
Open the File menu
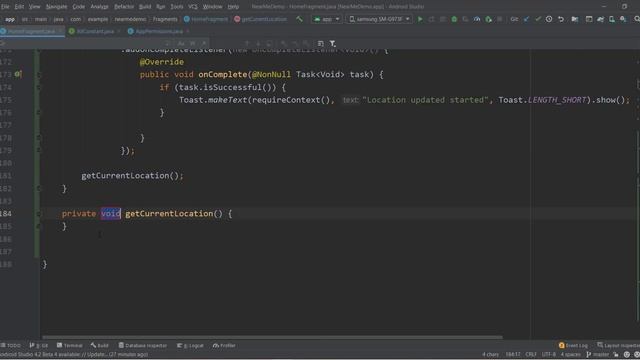coord(5,7)
